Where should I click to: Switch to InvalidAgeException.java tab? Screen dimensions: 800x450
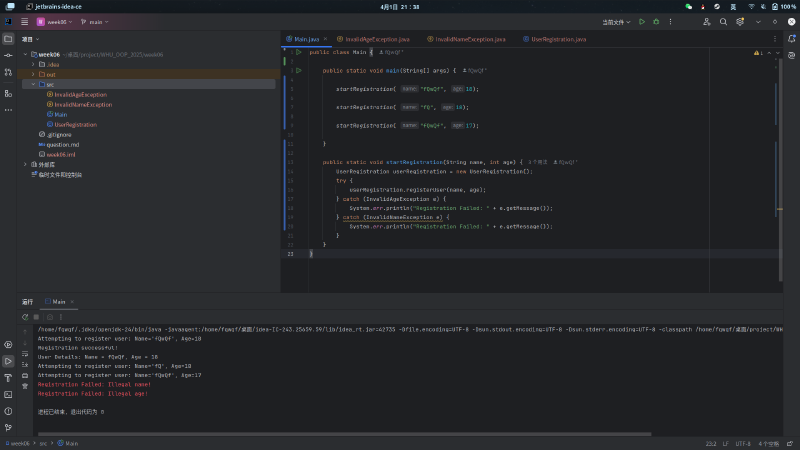[373, 39]
